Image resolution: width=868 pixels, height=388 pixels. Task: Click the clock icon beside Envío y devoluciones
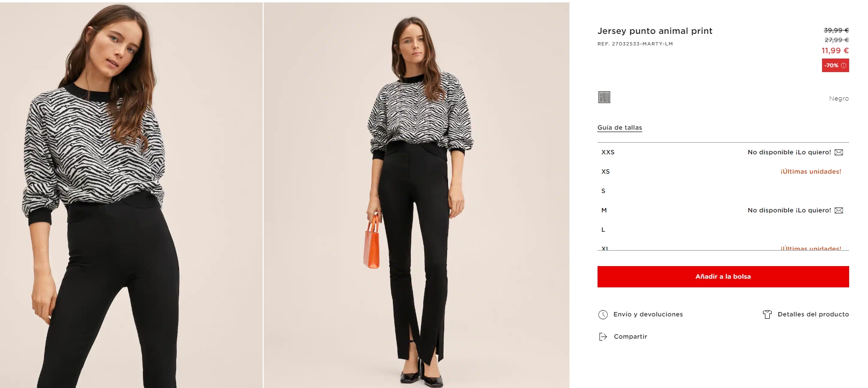(x=603, y=314)
